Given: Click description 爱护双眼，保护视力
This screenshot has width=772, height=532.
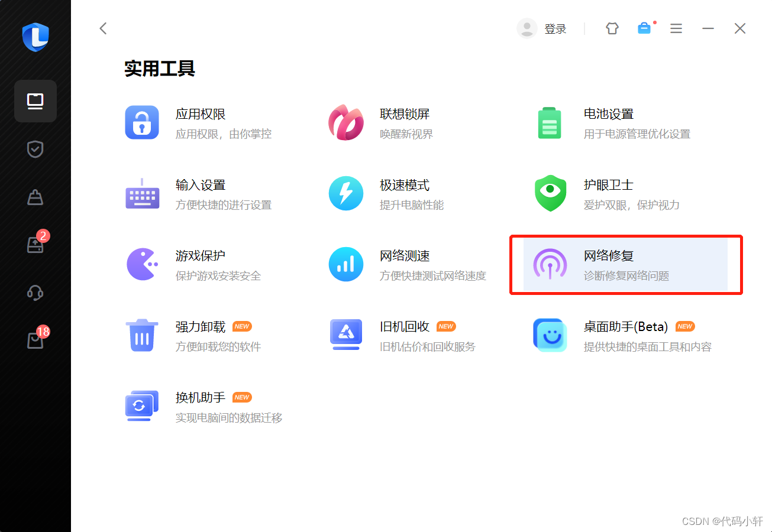Looking at the screenshot, I should coord(632,205).
